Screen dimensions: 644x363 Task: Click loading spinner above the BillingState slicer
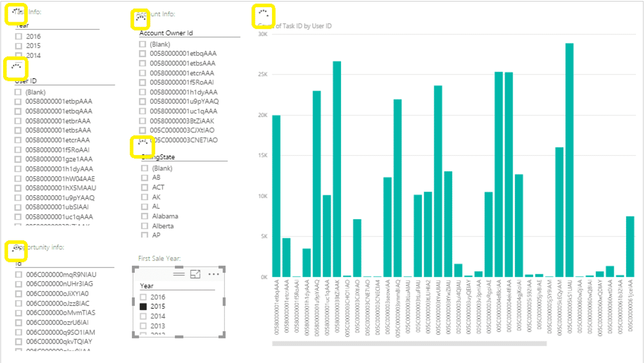point(142,146)
